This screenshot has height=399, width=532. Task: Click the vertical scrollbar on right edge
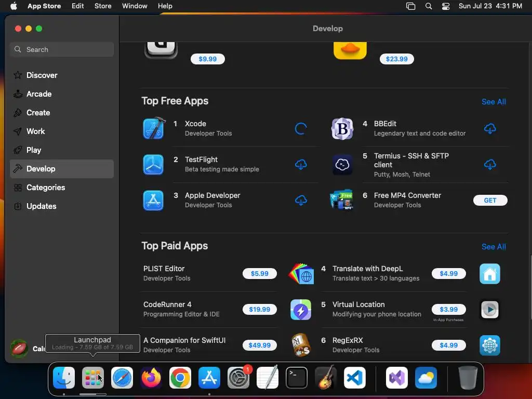point(530,288)
